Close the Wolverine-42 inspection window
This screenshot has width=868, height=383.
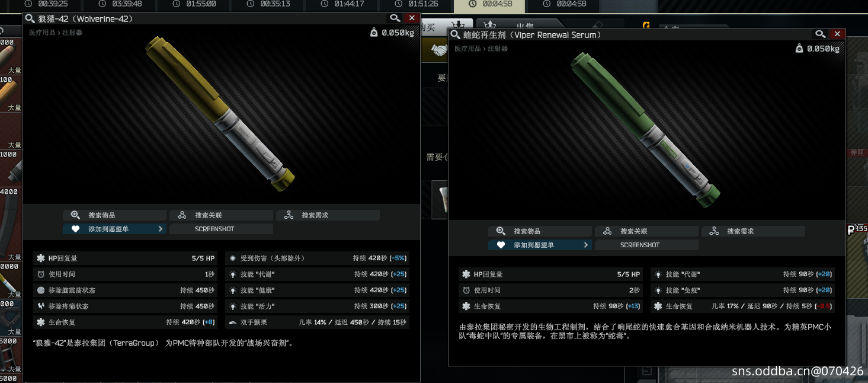pyautogui.click(x=412, y=18)
